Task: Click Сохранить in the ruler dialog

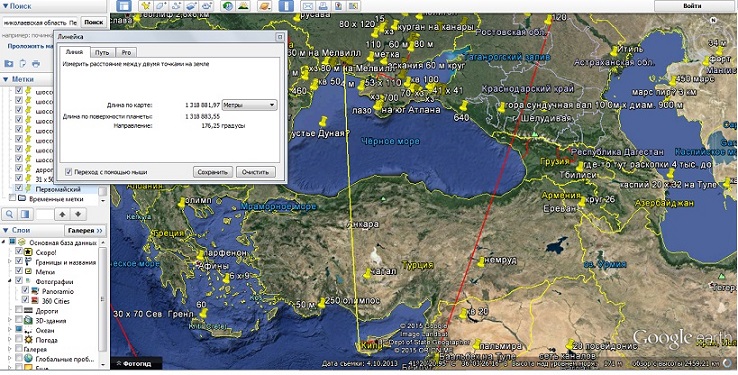Action: (x=213, y=172)
